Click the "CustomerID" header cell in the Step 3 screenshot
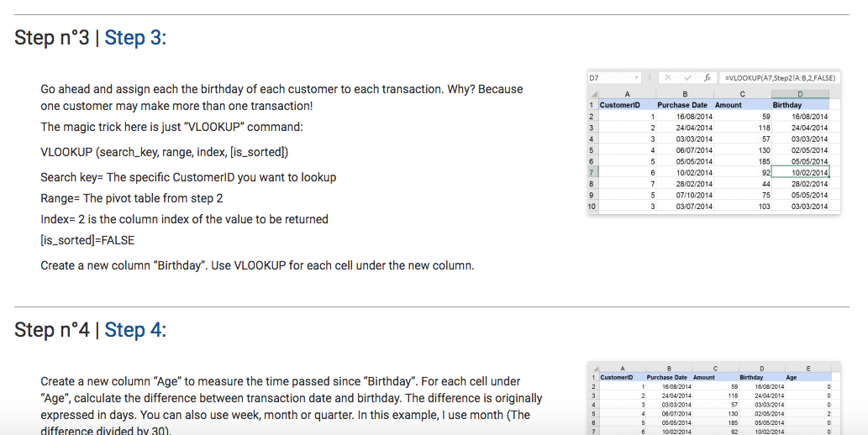The image size is (868, 435). pyautogui.click(x=626, y=105)
